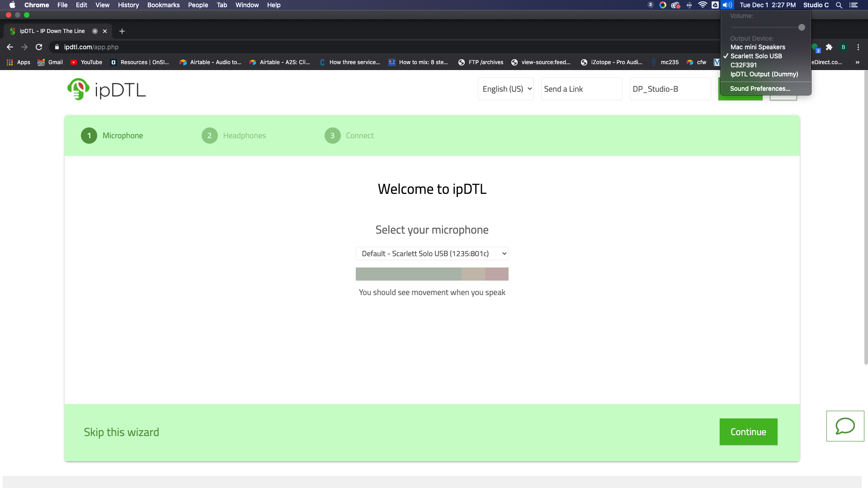868x488 pixels.
Task: Open the Chrome profile avatar B
Action: [843, 47]
